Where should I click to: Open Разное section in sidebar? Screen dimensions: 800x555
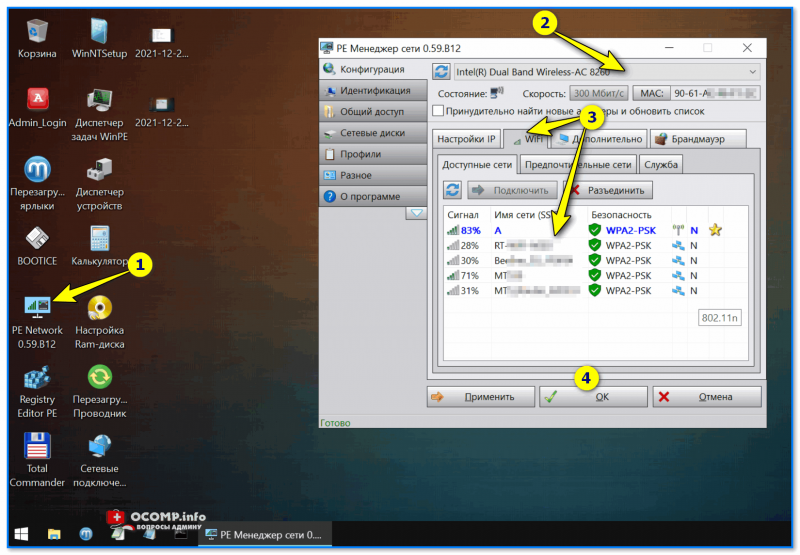373,175
